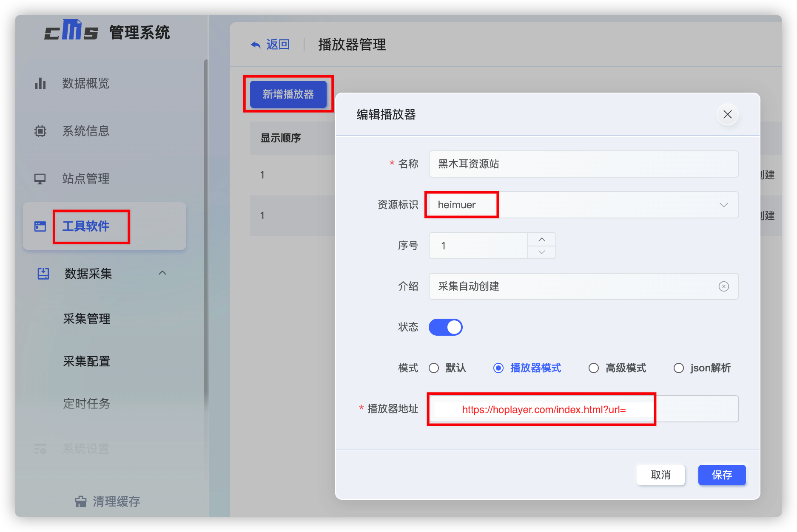Click the CMS logo in the sidebar
This screenshot has height=532, width=797.
pos(71,31)
